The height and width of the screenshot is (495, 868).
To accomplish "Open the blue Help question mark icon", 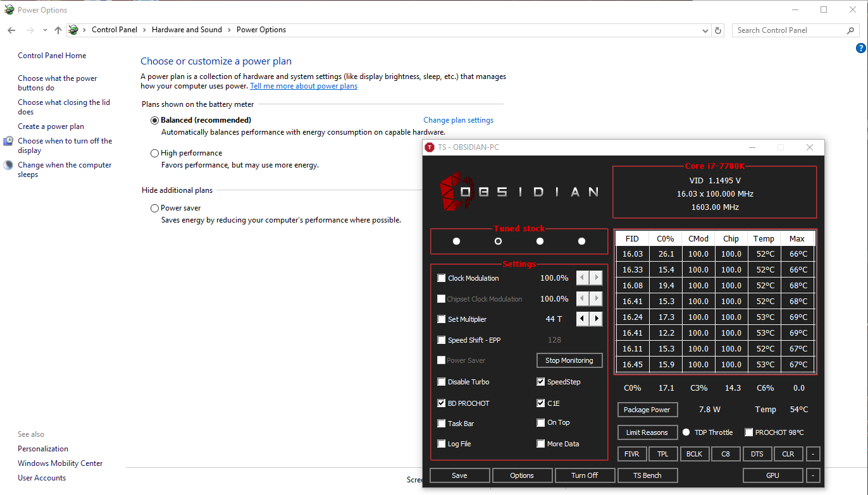I will (x=860, y=48).
